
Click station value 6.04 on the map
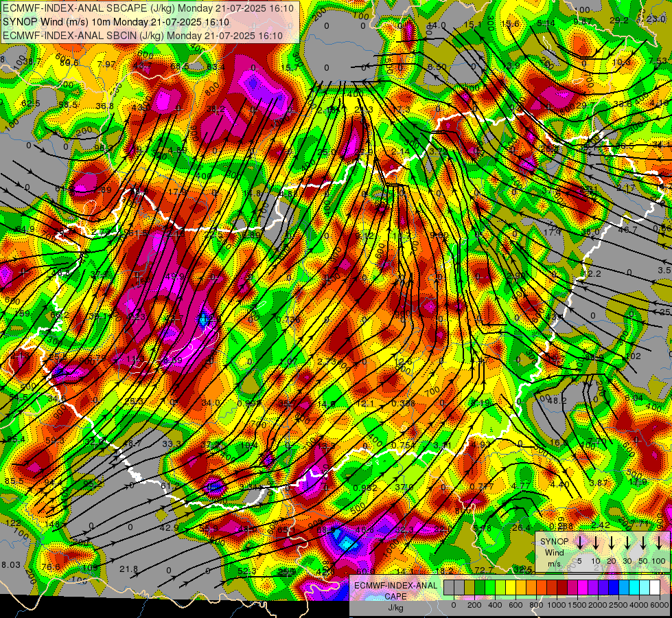pyautogui.click(x=634, y=398)
